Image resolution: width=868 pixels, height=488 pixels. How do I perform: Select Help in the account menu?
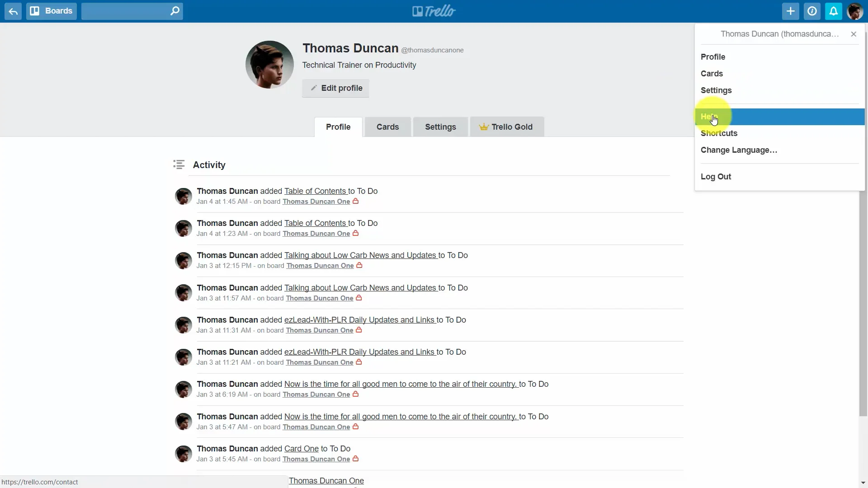pyautogui.click(x=779, y=117)
